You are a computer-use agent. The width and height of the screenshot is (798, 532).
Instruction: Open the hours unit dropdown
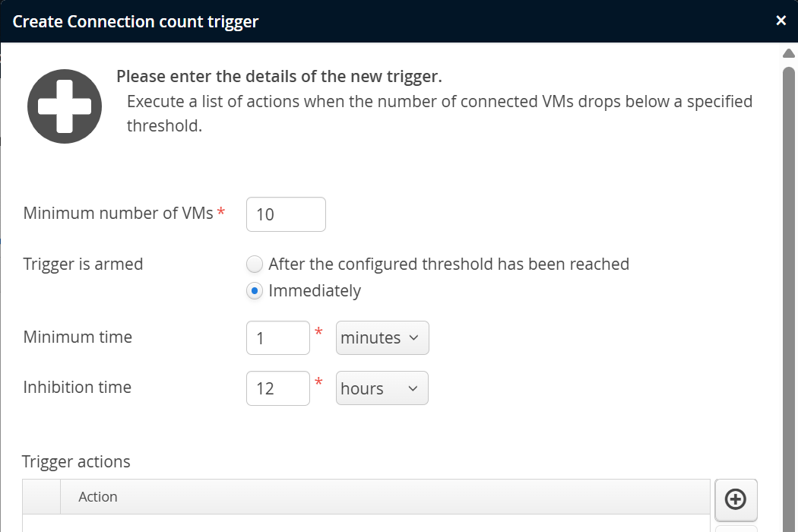(x=382, y=388)
